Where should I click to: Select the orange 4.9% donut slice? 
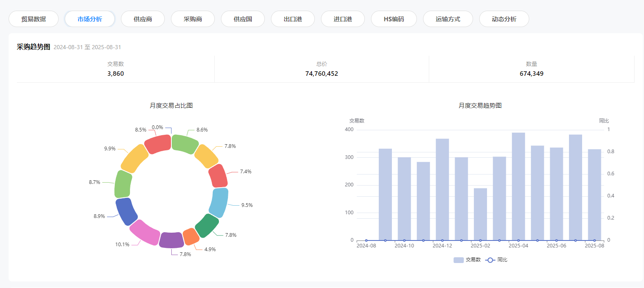pos(191,236)
